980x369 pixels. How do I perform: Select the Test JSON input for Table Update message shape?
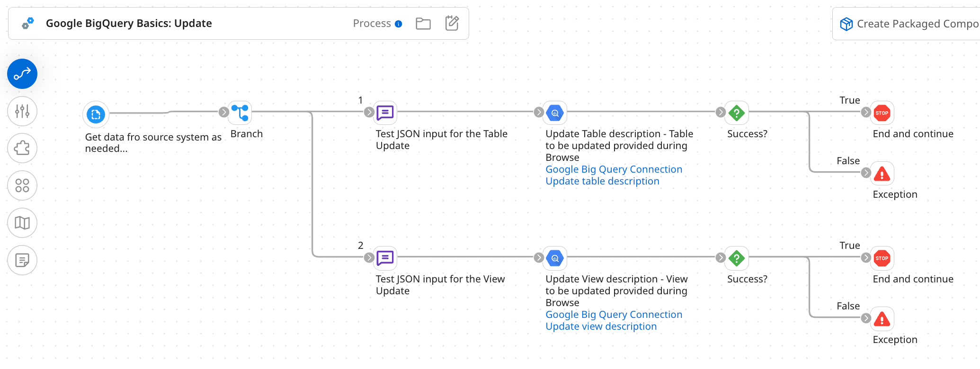[385, 113]
